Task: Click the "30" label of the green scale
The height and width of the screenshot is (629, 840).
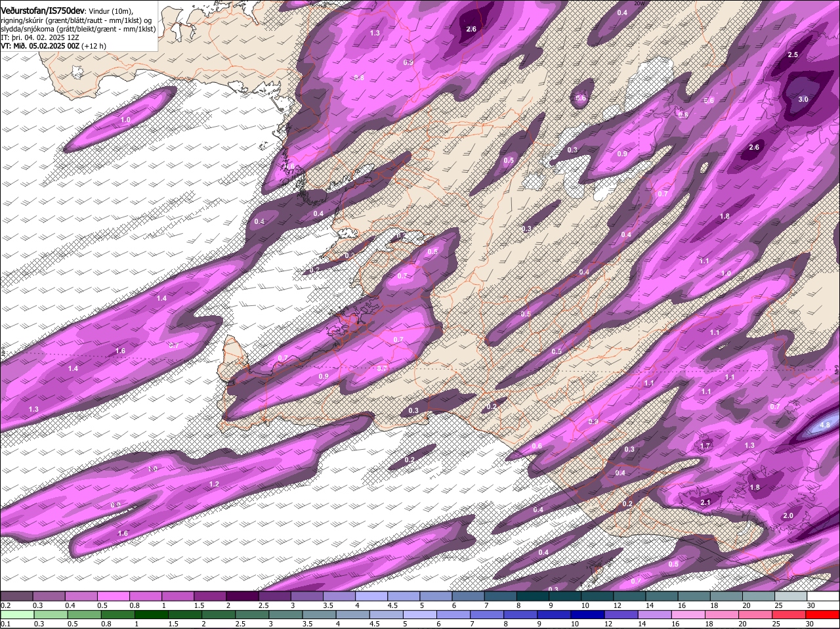Action: click(x=810, y=624)
